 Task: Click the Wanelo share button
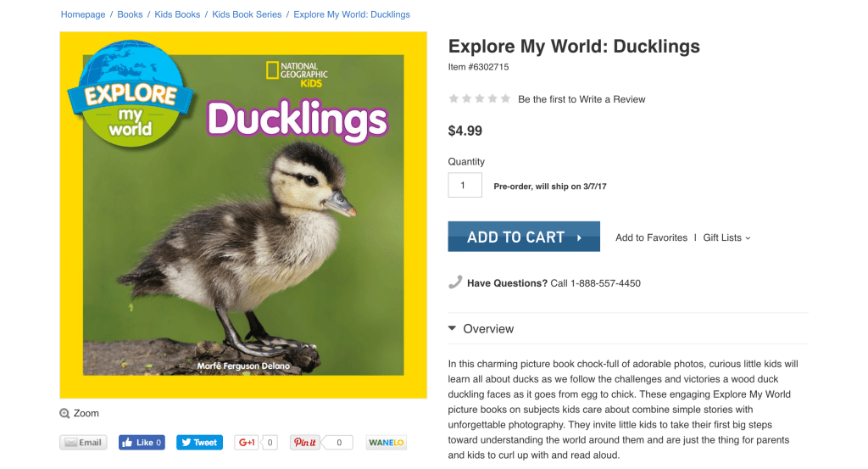pos(386,443)
